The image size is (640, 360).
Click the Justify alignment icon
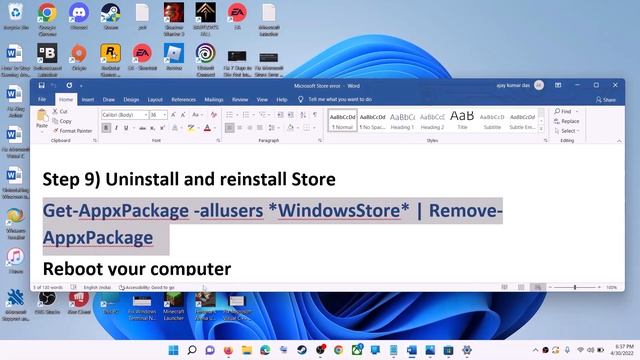[x=260, y=128]
